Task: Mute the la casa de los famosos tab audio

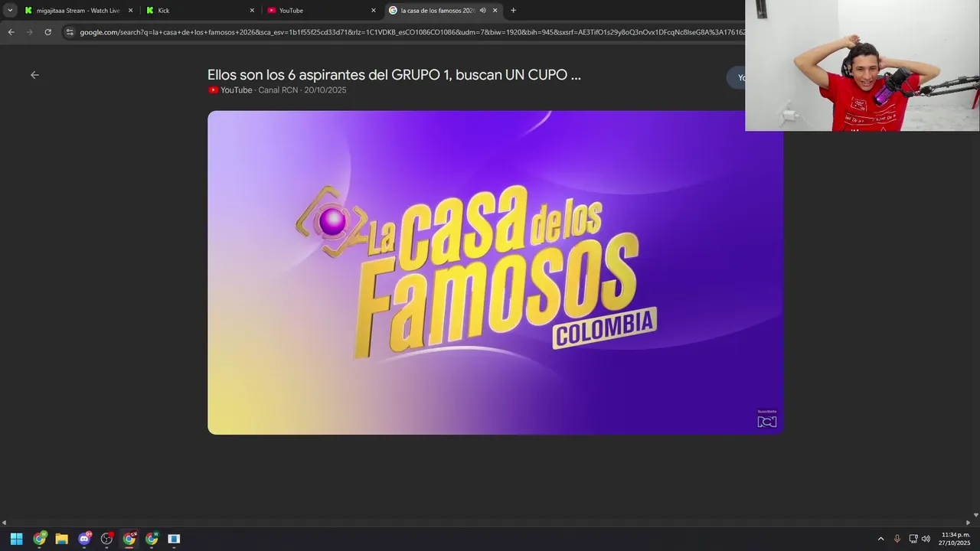Action: [x=483, y=11]
